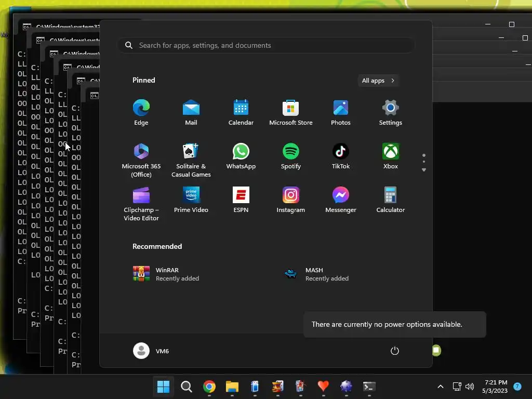Open Settings from pinned apps
This screenshot has height=399, width=532.
pyautogui.click(x=391, y=113)
